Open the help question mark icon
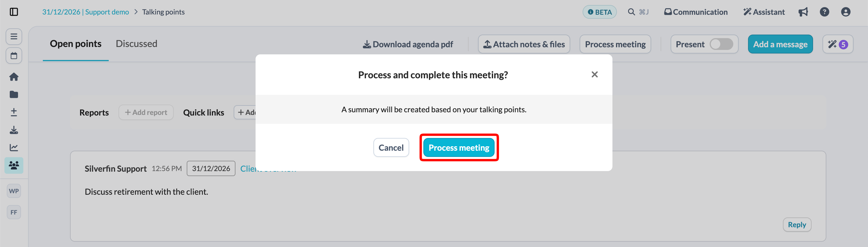Image resolution: width=868 pixels, height=247 pixels. (824, 12)
